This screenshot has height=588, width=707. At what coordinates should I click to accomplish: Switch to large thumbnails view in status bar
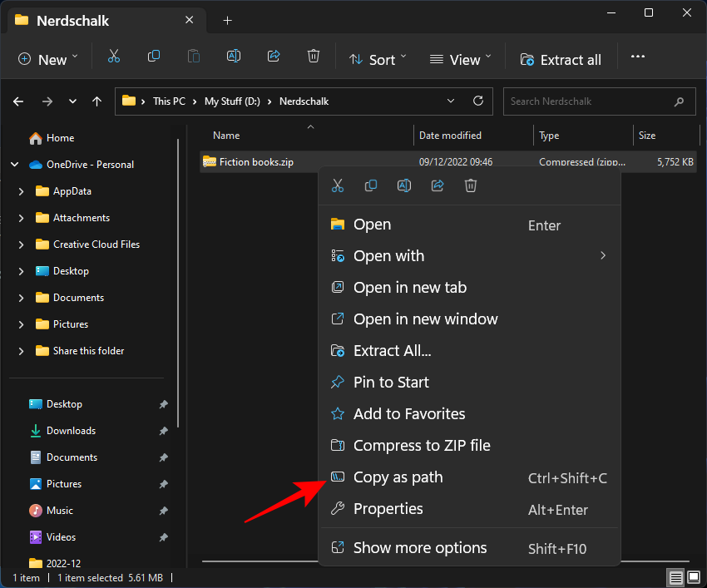(694, 577)
